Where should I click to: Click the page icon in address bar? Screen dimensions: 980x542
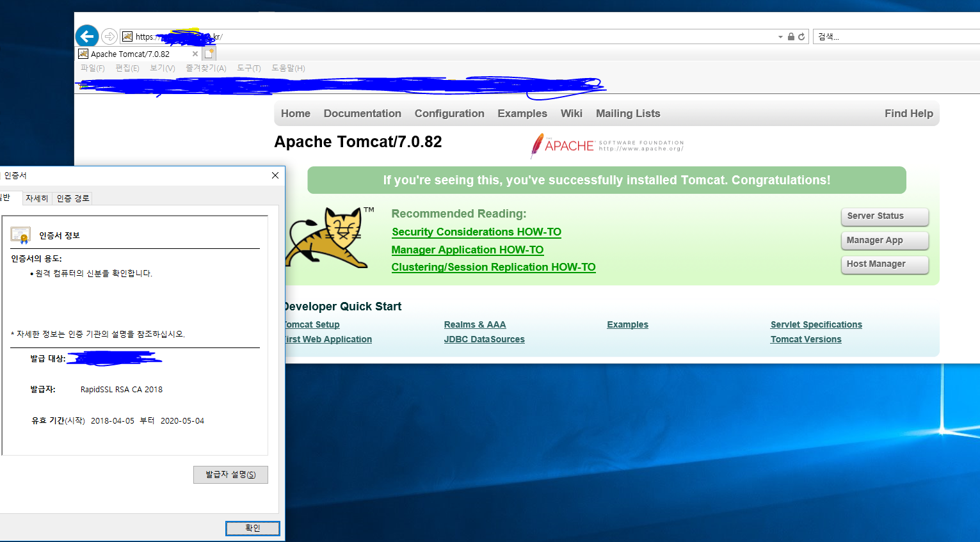[x=127, y=36]
